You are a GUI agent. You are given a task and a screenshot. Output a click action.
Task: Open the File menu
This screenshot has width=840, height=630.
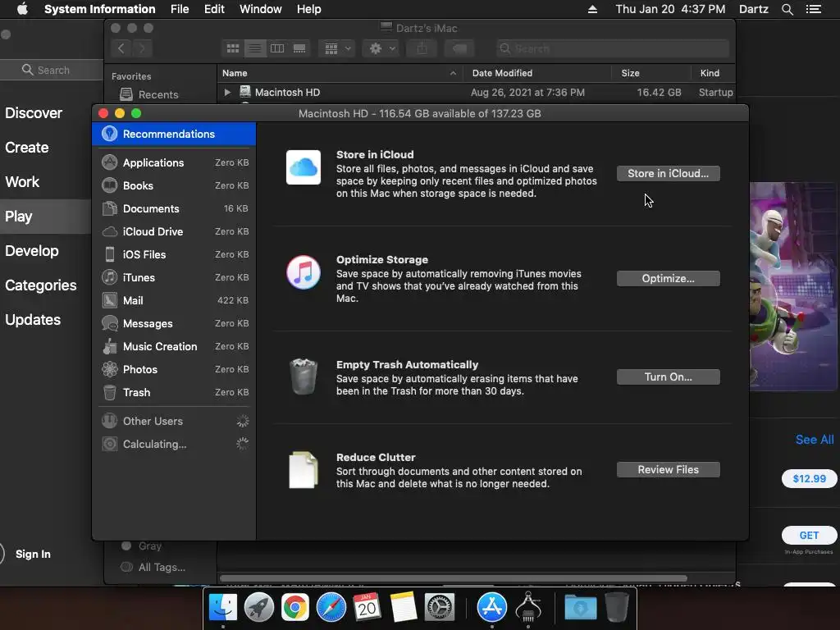[x=180, y=9]
